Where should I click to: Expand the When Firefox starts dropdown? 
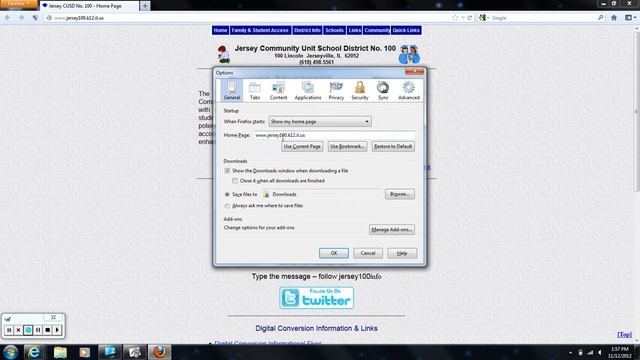[x=320, y=121]
